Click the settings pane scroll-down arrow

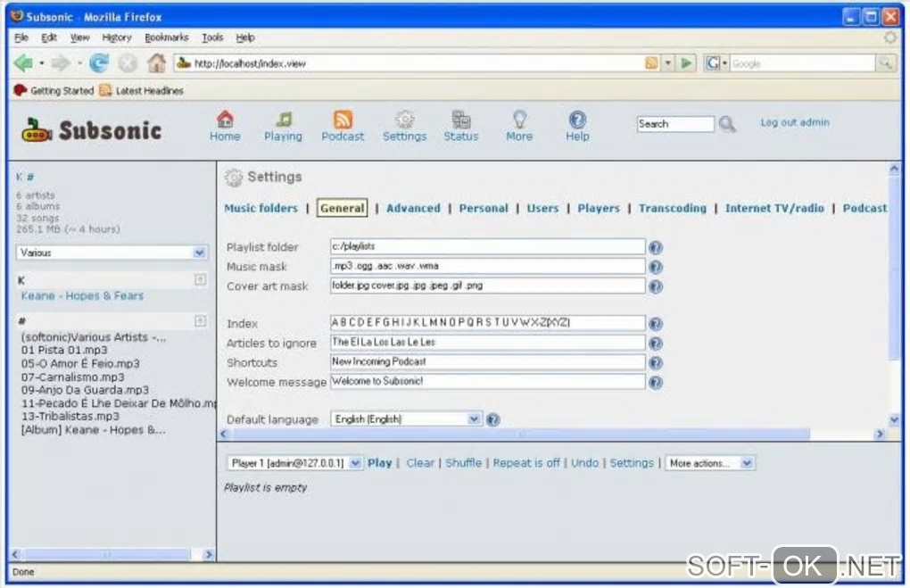pos(894,419)
